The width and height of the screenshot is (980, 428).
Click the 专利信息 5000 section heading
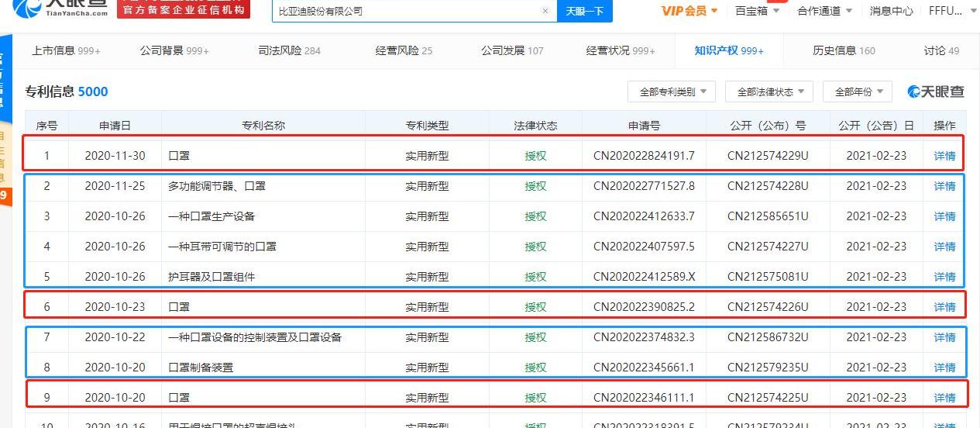click(67, 91)
